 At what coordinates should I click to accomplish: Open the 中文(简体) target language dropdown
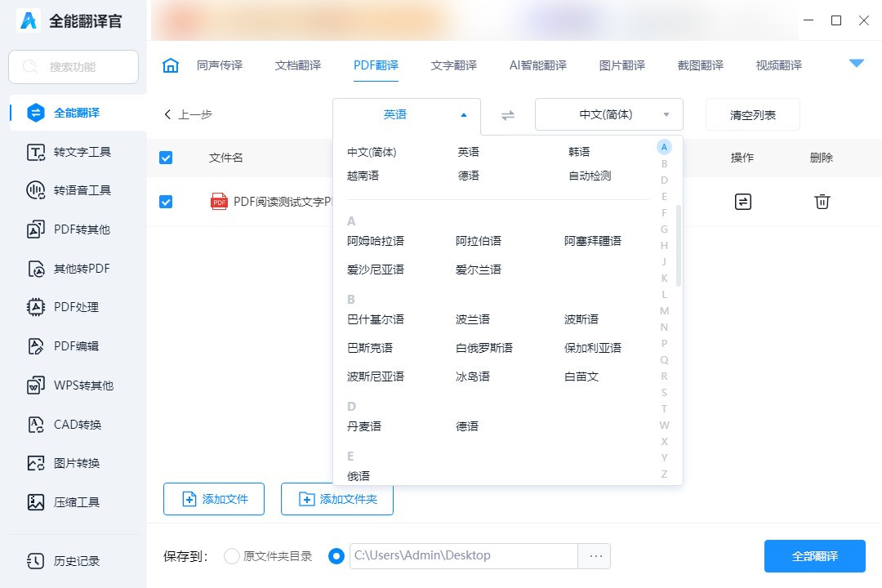tap(608, 114)
